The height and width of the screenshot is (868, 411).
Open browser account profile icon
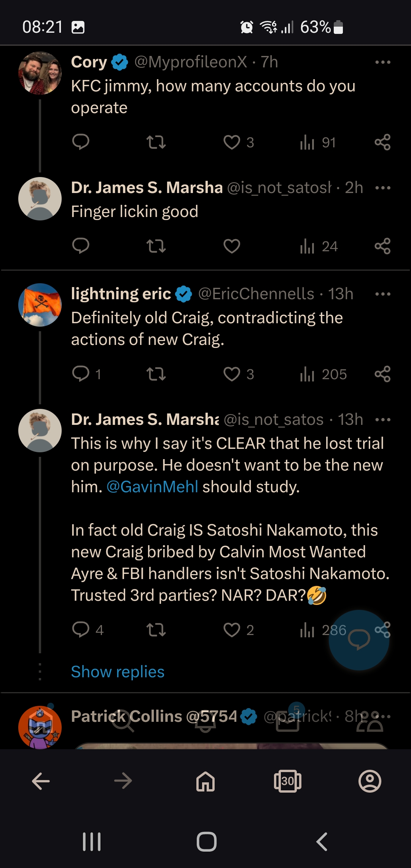[x=370, y=781]
